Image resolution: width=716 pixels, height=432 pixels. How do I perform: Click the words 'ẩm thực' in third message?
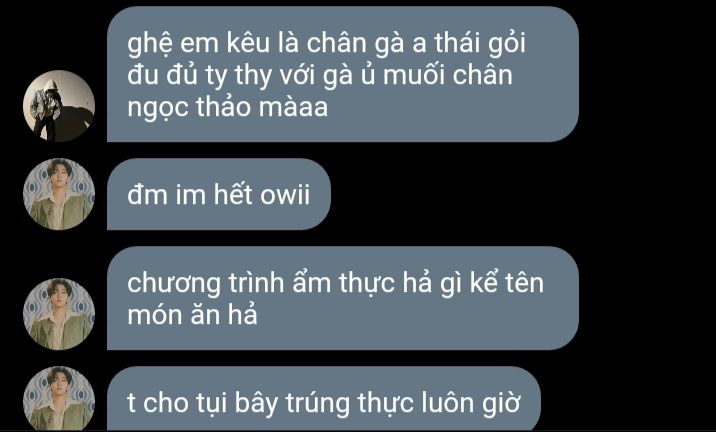point(342,284)
